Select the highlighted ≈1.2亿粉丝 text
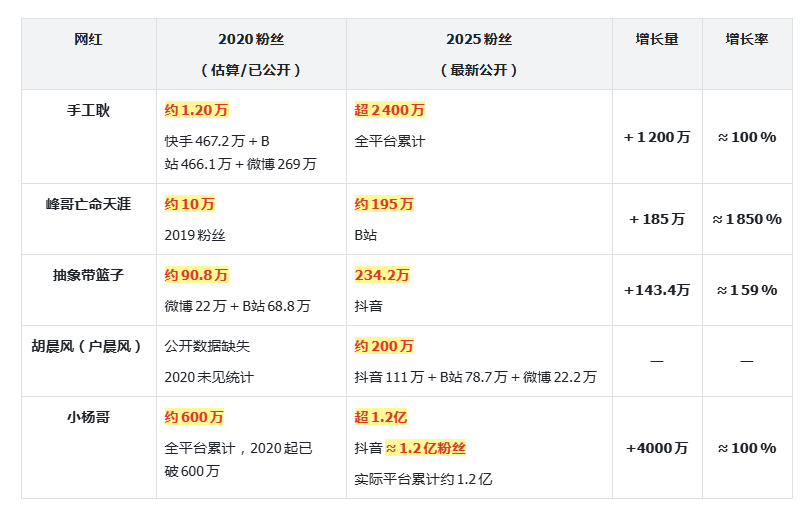The height and width of the screenshot is (510, 803). coord(426,448)
